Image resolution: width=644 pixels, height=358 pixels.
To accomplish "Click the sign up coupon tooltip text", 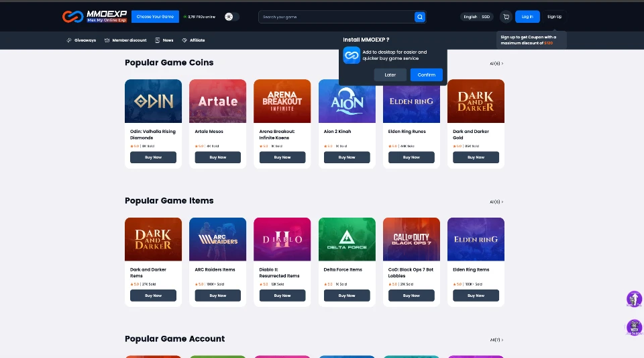I will point(529,40).
